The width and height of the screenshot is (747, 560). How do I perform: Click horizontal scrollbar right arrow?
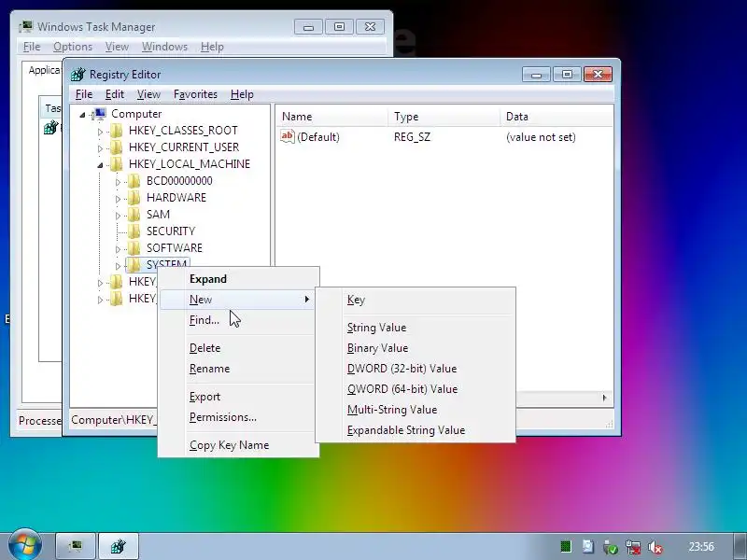[x=604, y=398]
